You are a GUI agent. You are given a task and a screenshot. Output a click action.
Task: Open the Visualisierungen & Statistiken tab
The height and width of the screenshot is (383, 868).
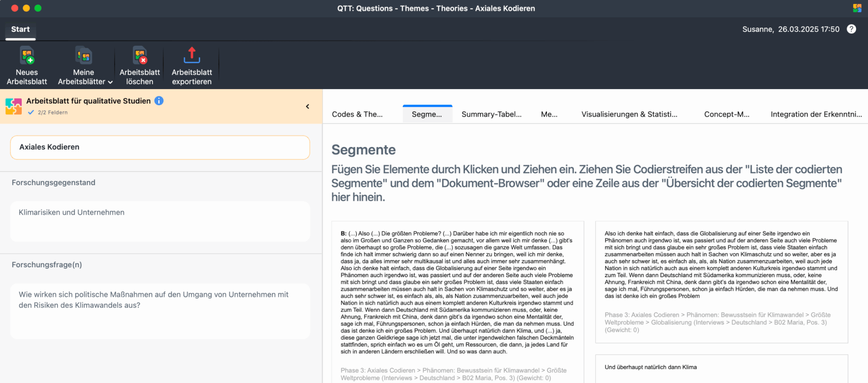click(629, 114)
